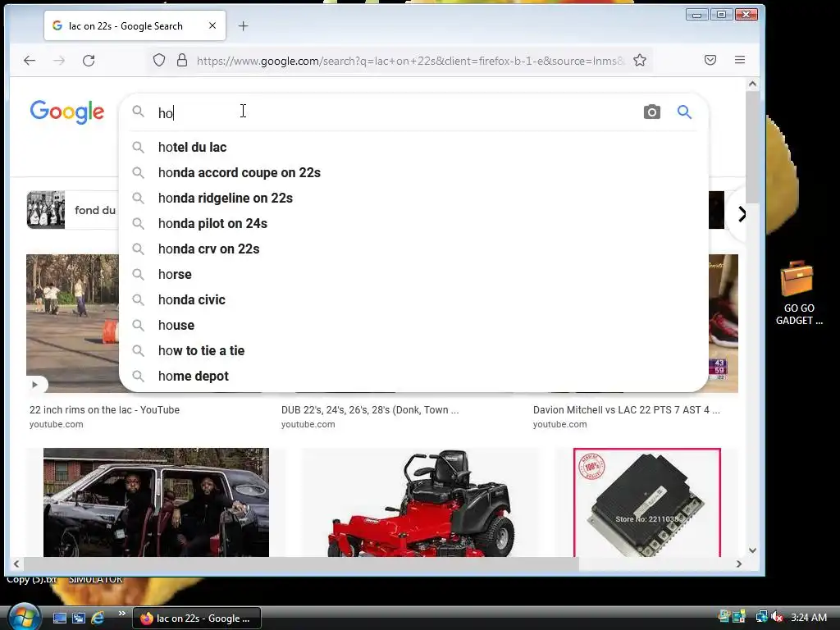Choose suggestion 'home depot'
The width and height of the screenshot is (840, 630).
413,376
